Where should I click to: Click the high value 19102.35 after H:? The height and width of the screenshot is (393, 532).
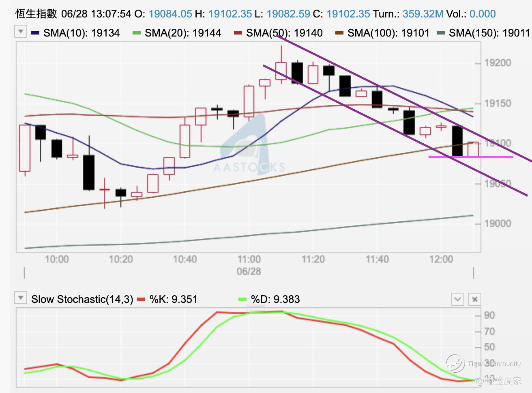pyautogui.click(x=230, y=14)
